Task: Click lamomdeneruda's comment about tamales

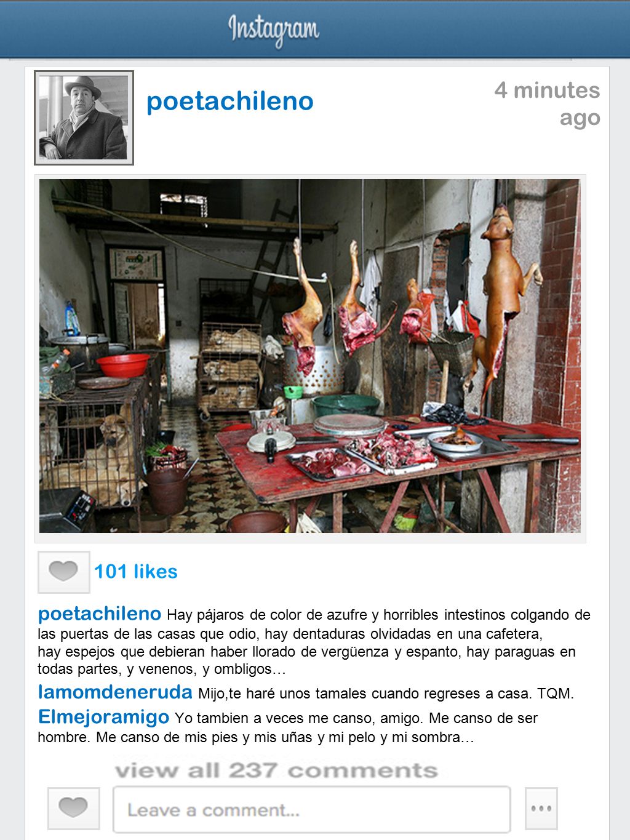Action: tap(386, 694)
